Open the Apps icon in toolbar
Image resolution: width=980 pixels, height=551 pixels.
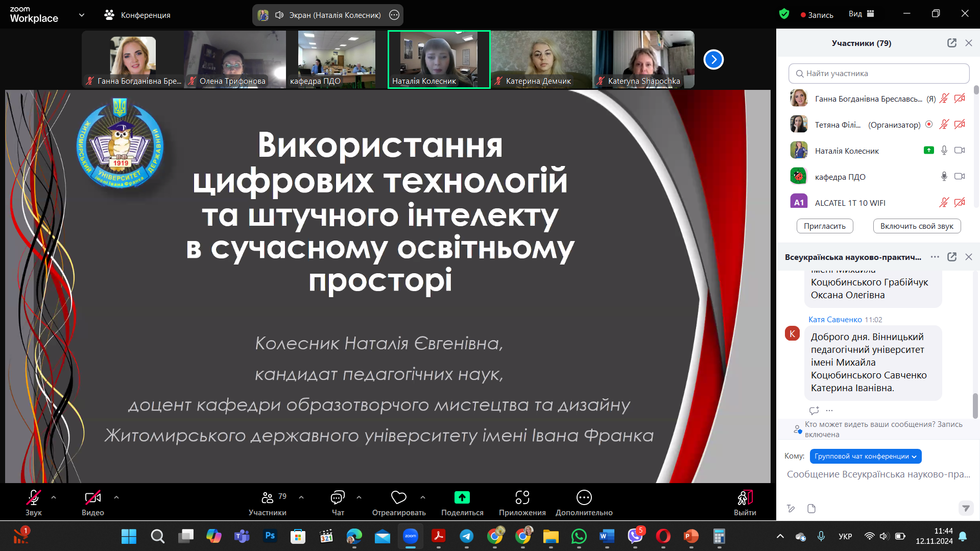(x=522, y=497)
